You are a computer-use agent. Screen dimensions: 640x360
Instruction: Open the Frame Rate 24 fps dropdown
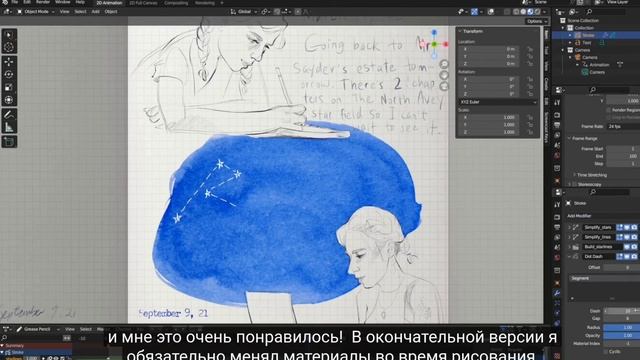click(623, 127)
